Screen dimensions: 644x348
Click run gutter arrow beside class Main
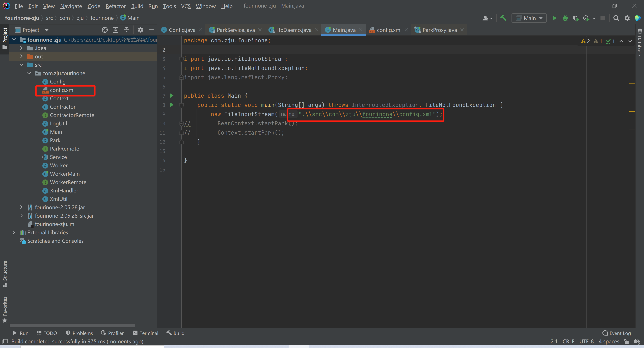[x=172, y=96]
